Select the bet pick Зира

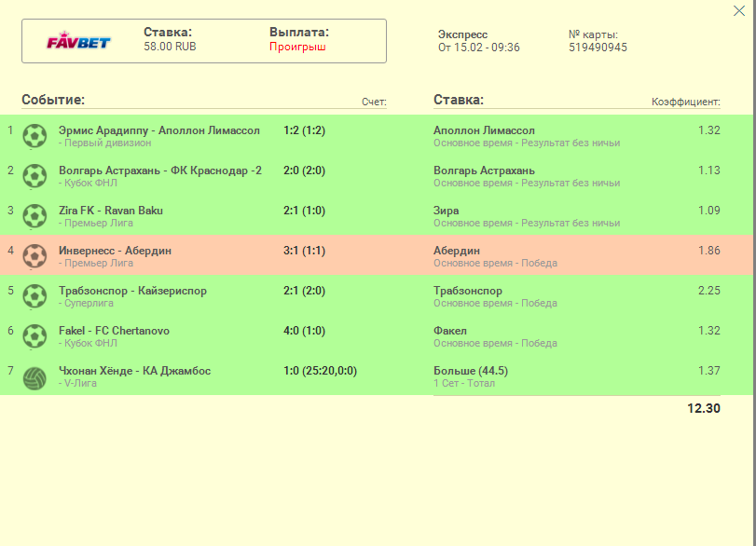tap(446, 211)
